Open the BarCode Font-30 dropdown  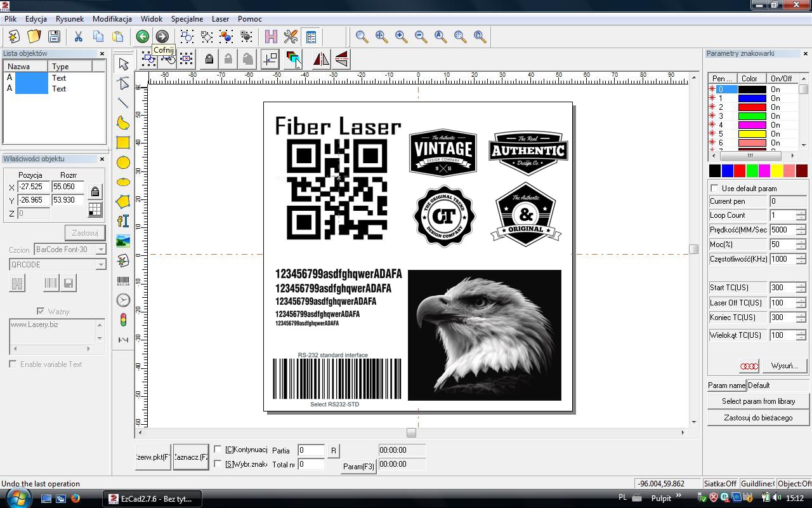(x=101, y=250)
